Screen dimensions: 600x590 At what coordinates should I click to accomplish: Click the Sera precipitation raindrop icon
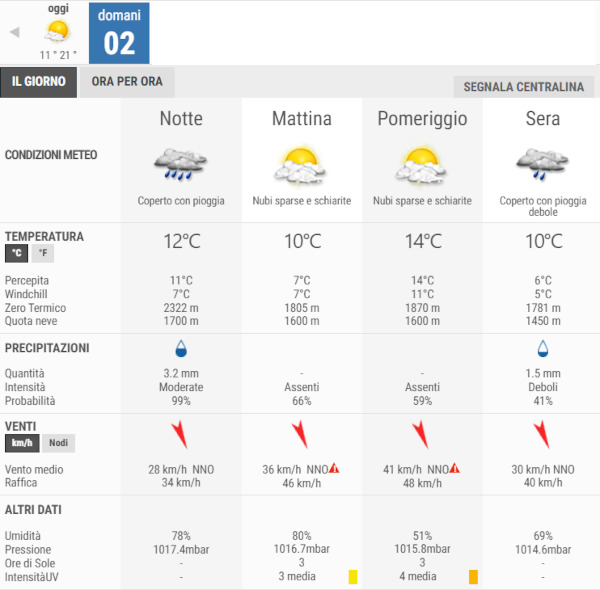click(x=542, y=348)
